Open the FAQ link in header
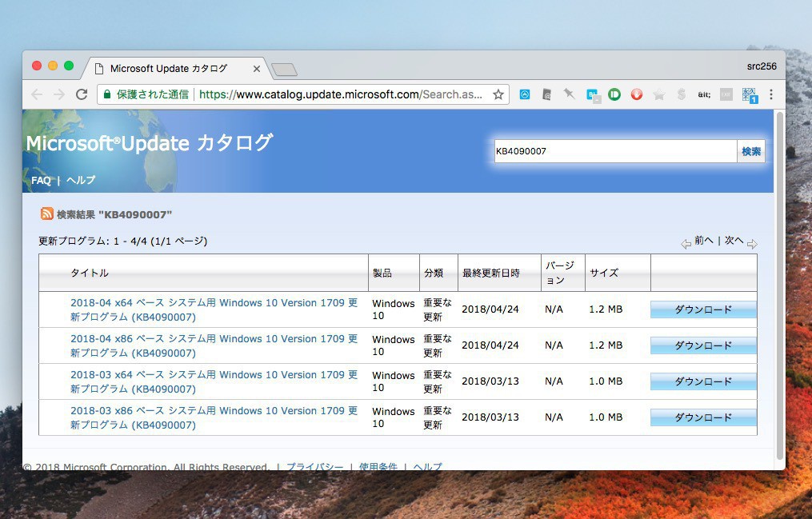Screen dimensions: 812x519 [41, 180]
